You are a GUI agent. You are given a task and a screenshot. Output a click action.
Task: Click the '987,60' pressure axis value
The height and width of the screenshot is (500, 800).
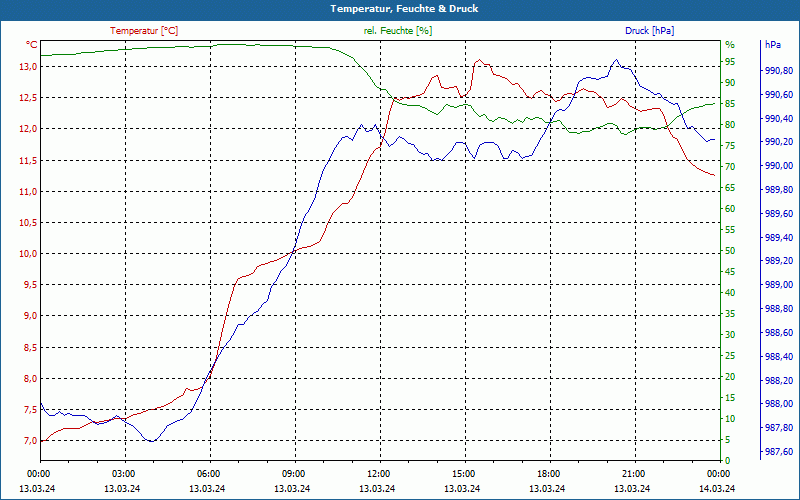coord(779,452)
